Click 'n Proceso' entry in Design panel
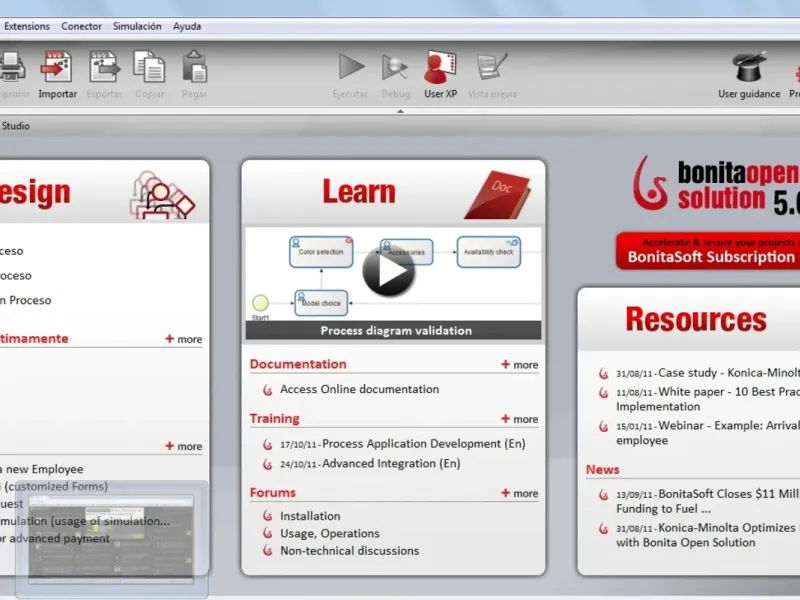800x600 pixels. point(26,301)
